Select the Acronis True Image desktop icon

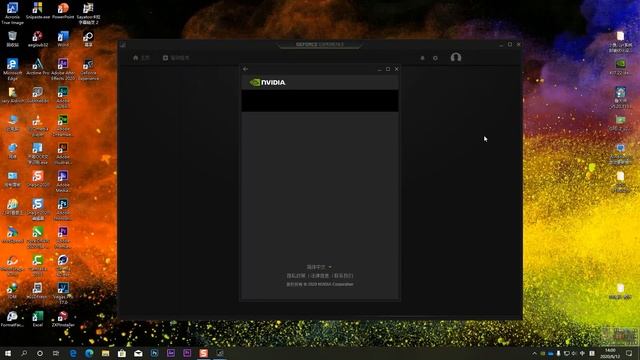[12, 13]
